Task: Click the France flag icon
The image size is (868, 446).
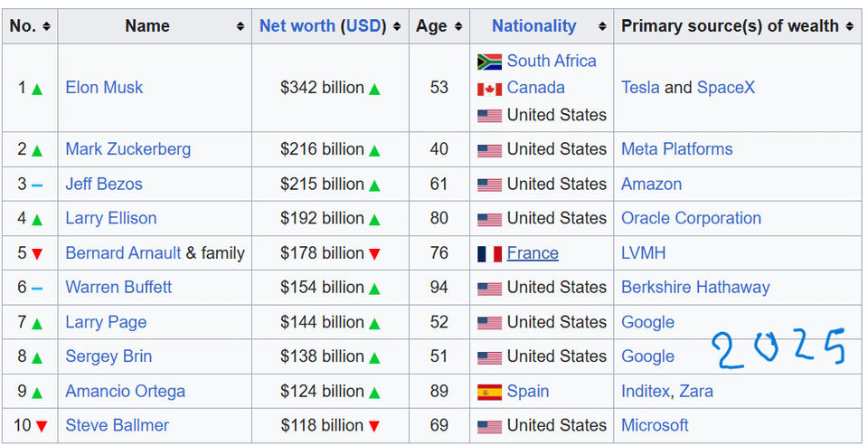Action: pos(489,253)
